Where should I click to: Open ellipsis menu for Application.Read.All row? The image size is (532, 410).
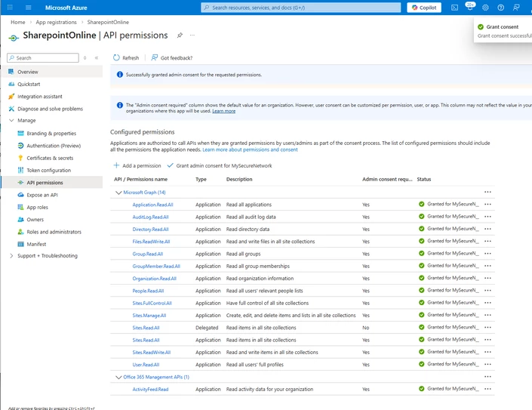click(x=487, y=205)
